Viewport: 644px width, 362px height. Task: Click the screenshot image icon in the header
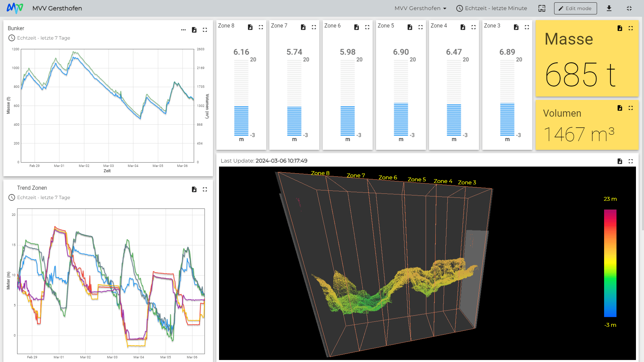pos(542,8)
